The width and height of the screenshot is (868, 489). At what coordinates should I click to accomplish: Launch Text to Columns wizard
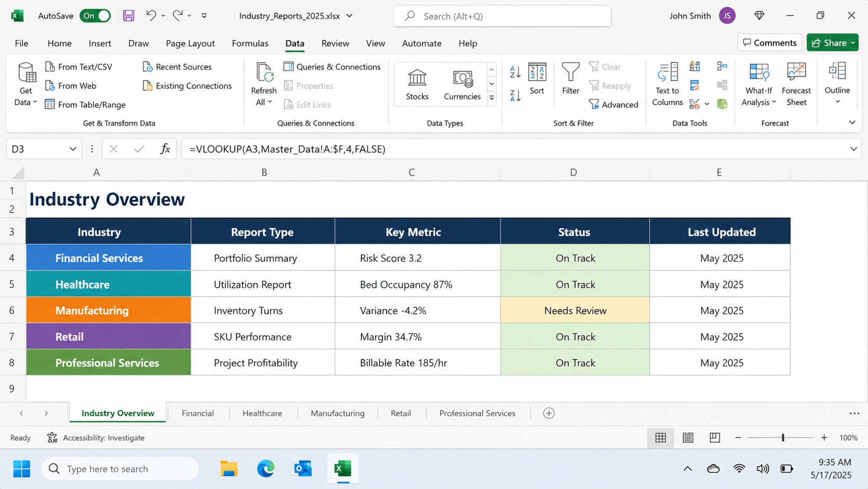[667, 84]
